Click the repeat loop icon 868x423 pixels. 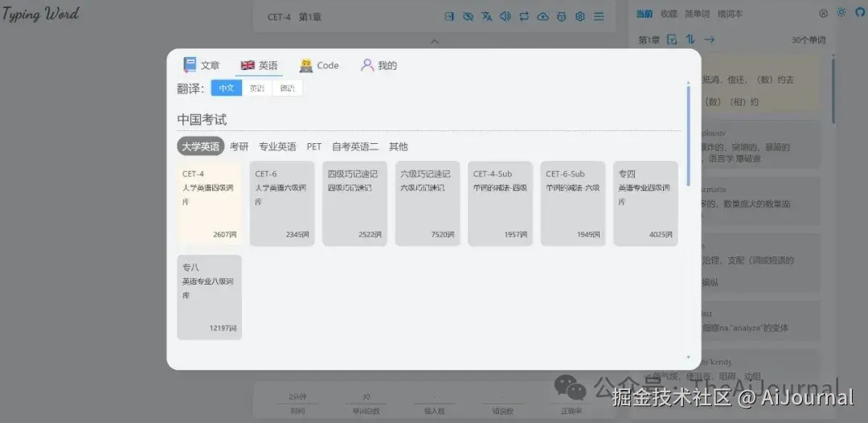524,17
